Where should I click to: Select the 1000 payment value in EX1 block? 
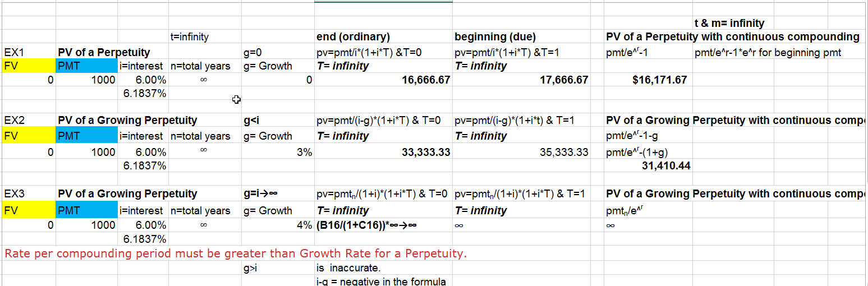pos(86,80)
